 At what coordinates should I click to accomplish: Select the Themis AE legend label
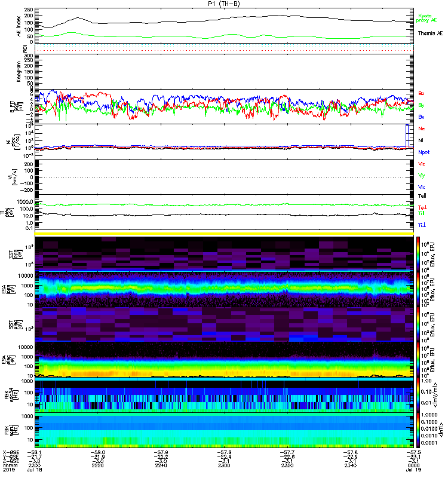430,33
